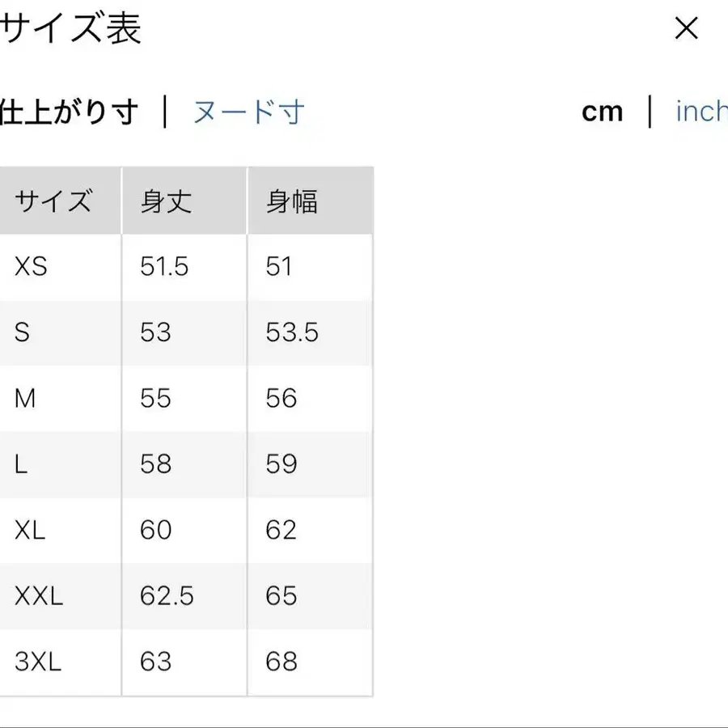The height and width of the screenshot is (728, 728).
Task: Click the L size row label
Action: 21,463
